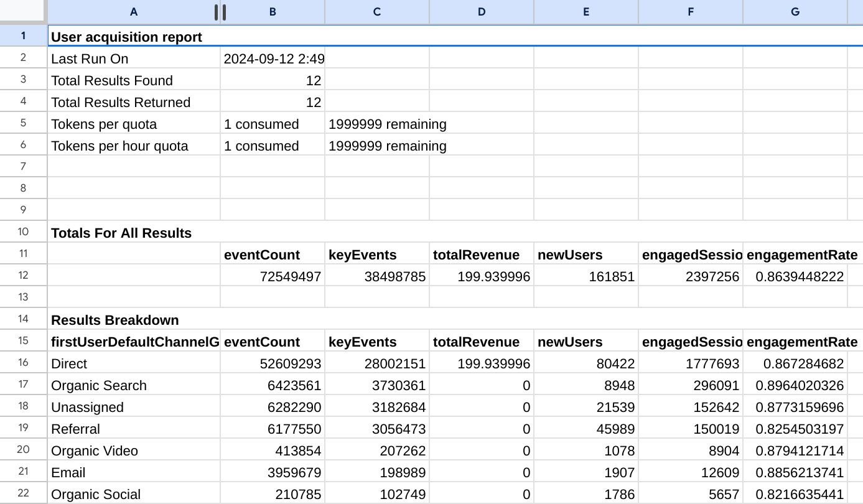Image resolution: width=863 pixels, height=504 pixels.
Task: Select column A header
Action: (133, 11)
